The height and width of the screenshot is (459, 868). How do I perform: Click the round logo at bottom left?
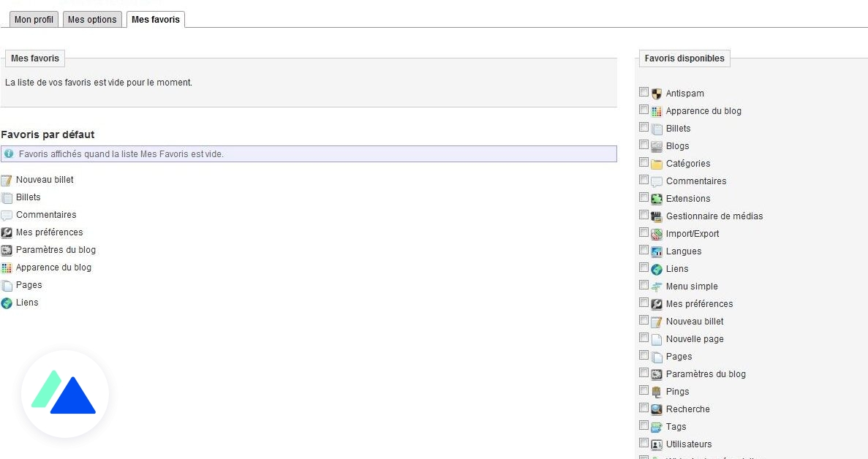[x=65, y=393]
